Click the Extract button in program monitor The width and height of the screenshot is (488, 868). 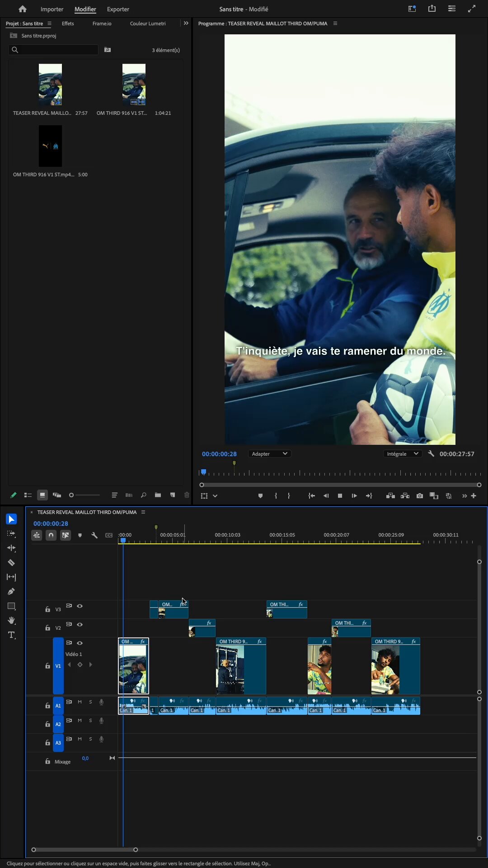[405, 496]
